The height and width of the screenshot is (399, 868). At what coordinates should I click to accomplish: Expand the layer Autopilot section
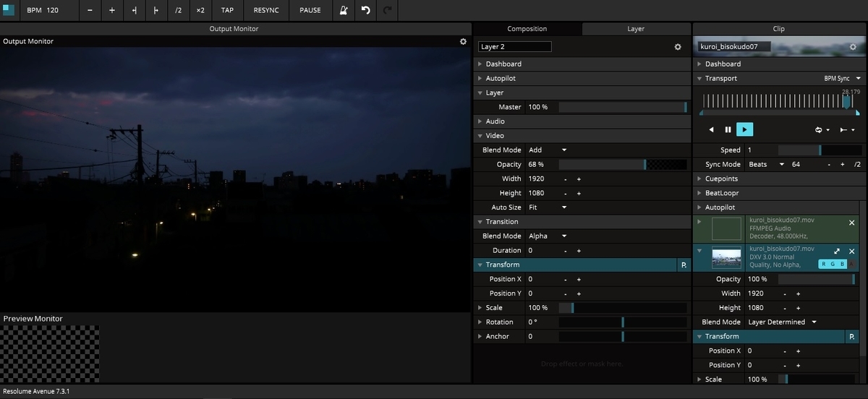480,78
